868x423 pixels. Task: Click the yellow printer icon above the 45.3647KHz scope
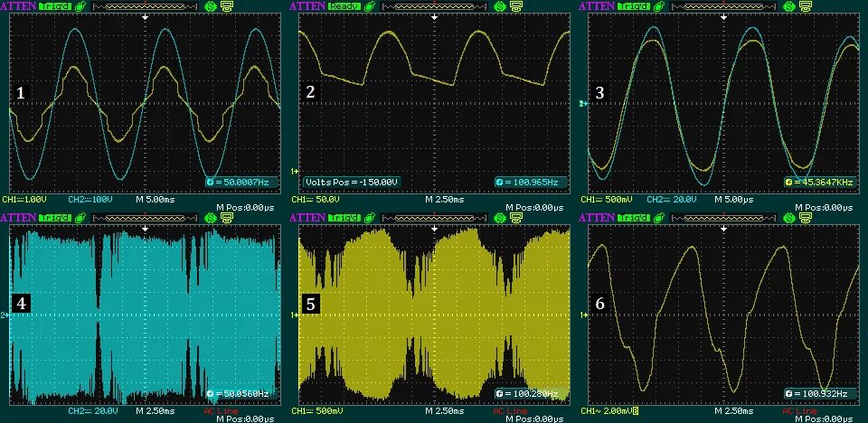click(804, 6)
